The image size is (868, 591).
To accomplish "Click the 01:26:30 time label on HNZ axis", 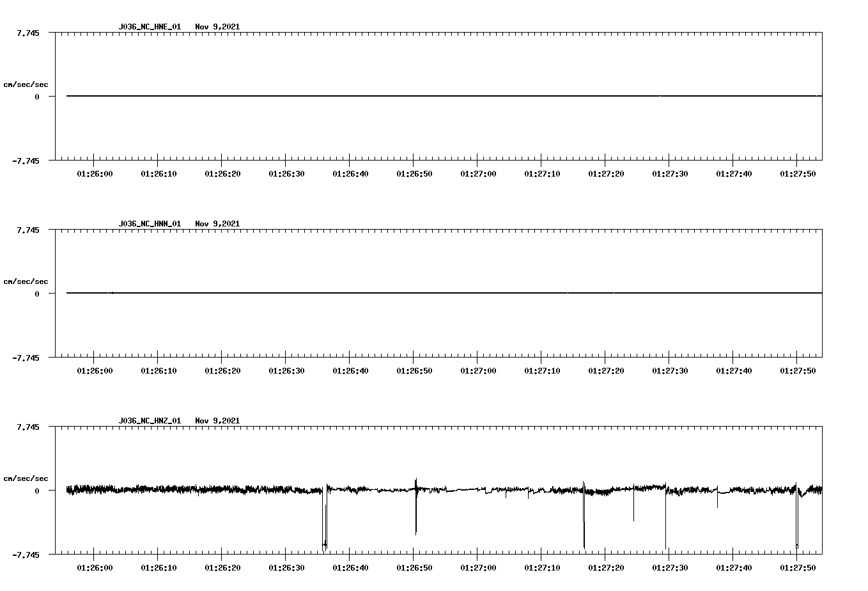I will (x=286, y=568).
